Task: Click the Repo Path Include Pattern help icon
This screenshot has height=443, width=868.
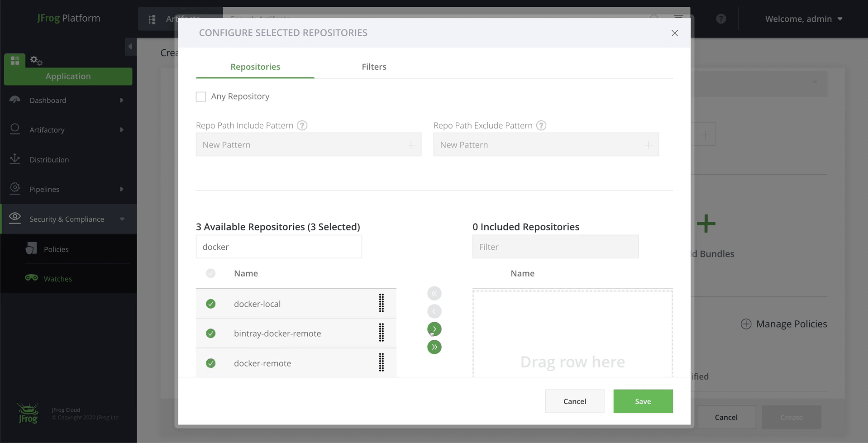Action: tap(301, 125)
